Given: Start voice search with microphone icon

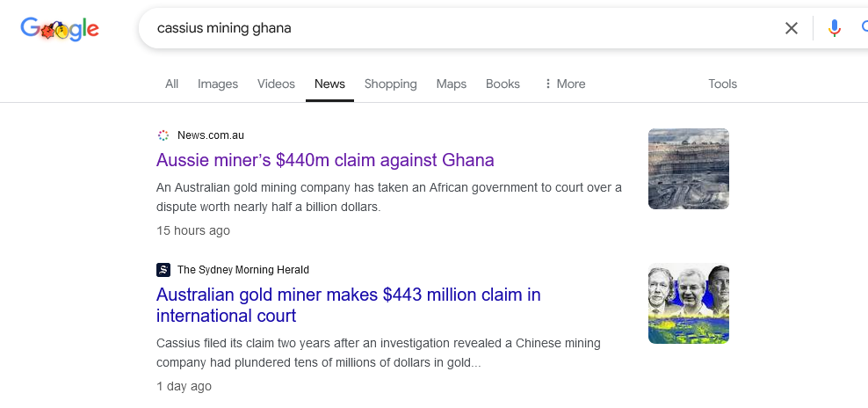Looking at the screenshot, I should 834,28.
